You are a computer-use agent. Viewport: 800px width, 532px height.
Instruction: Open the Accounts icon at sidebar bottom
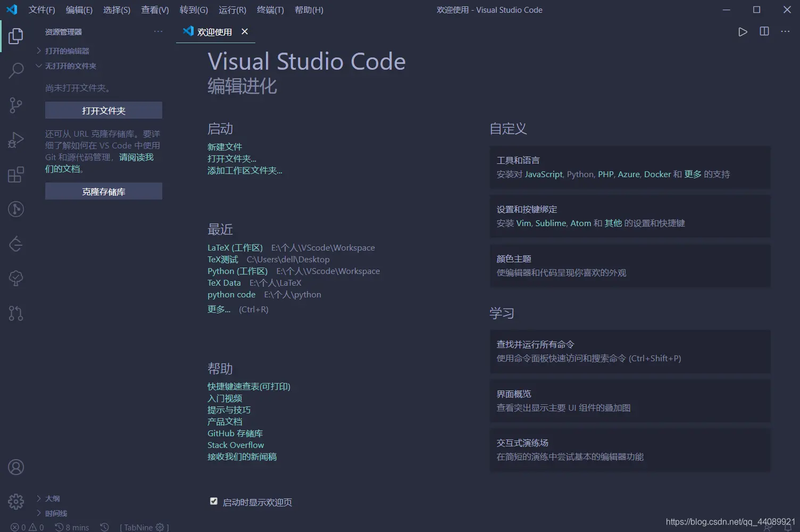pos(16,467)
